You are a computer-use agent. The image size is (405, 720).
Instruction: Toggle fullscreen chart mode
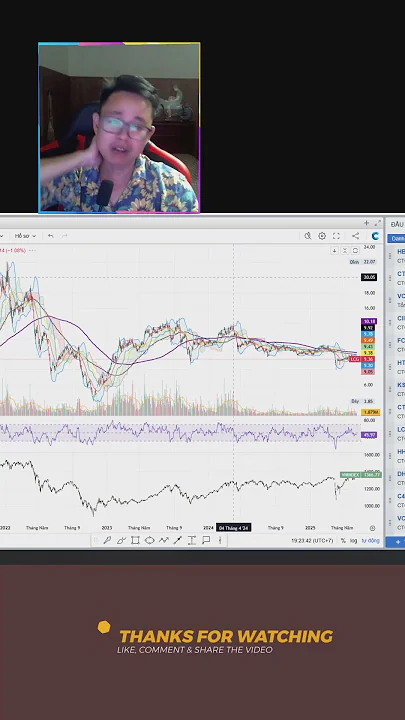point(336,236)
